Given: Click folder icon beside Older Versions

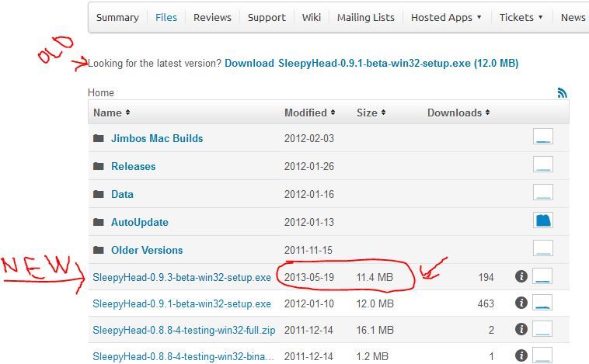Looking at the screenshot, I should pyautogui.click(x=99, y=250).
